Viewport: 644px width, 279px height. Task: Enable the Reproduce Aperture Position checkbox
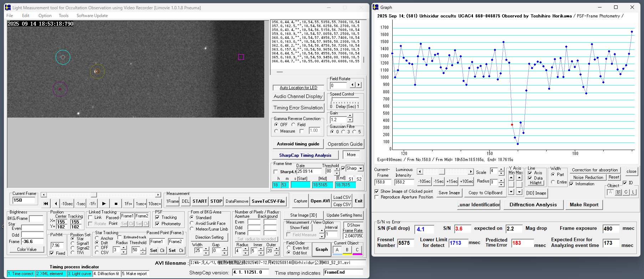coord(377,197)
